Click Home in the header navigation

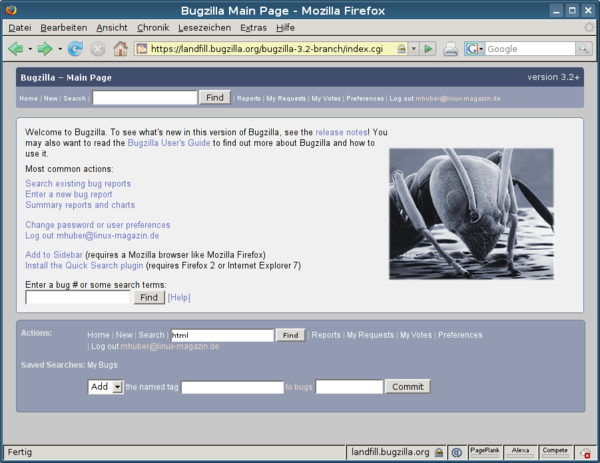point(29,98)
